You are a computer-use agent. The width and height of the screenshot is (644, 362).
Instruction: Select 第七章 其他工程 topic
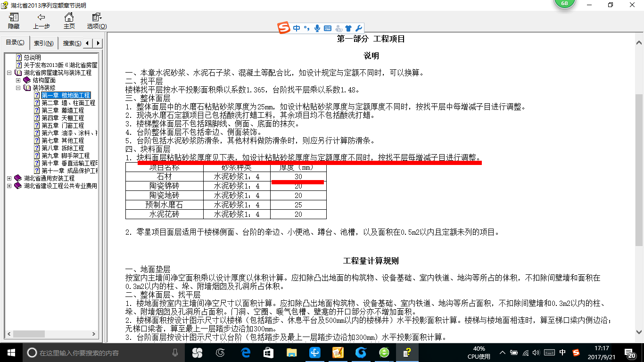(63, 140)
